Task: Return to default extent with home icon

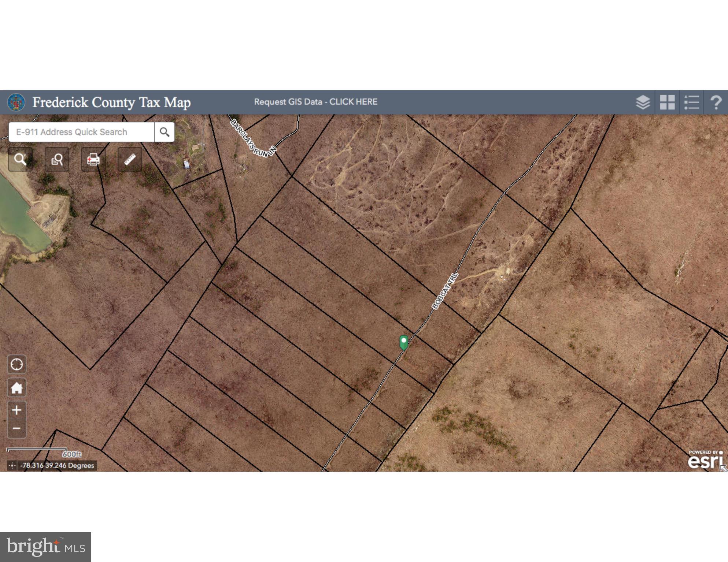Action: pos(17,387)
